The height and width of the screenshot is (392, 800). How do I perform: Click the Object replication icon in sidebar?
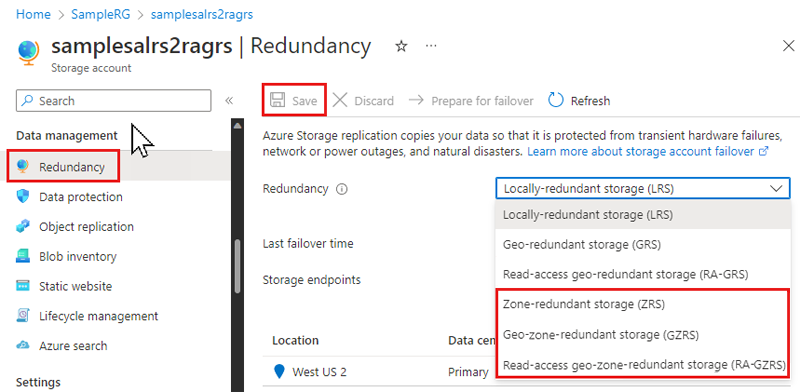[23, 226]
